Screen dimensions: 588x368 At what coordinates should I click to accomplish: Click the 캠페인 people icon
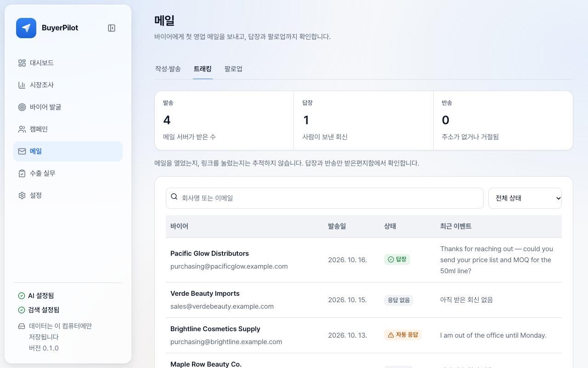point(22,129)
